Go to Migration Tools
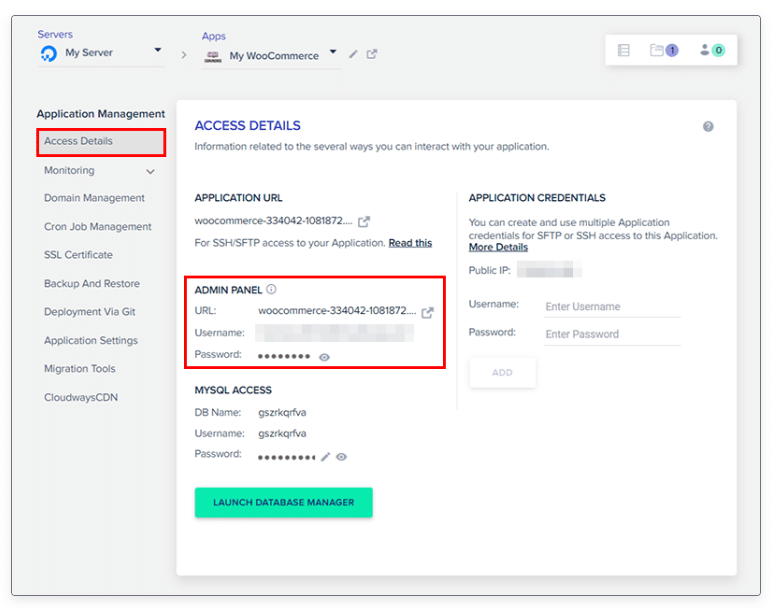777x608 pixels. coord(80,369)
